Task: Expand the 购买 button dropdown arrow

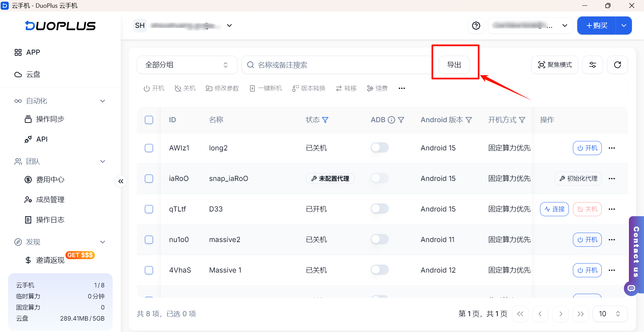Action: tap(624, 26)
